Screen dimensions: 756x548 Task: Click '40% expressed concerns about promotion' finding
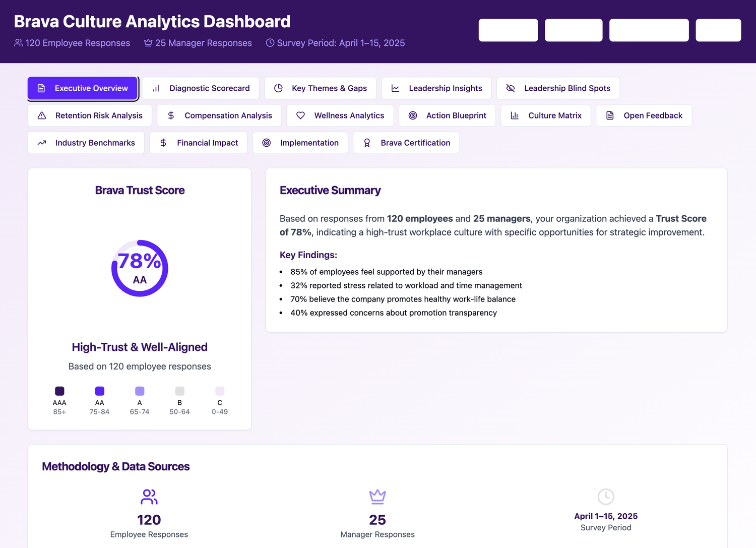coord(394,313)
